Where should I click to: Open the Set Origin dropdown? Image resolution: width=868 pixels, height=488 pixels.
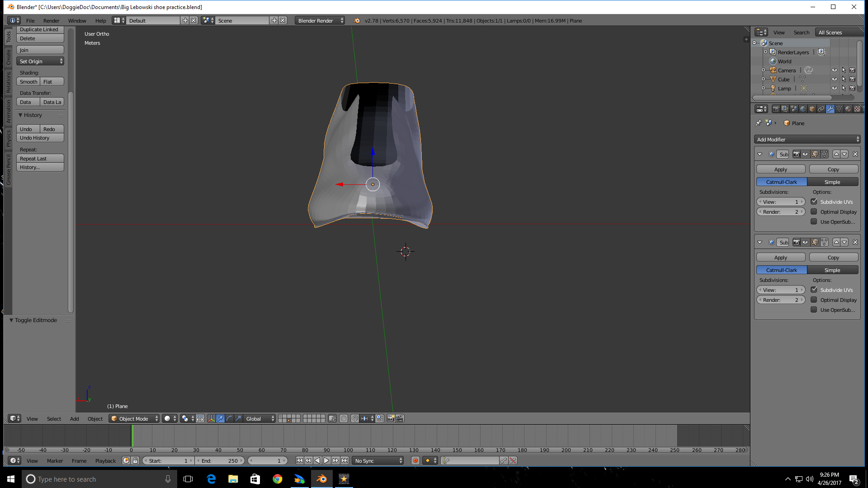[x=40, y=61]
